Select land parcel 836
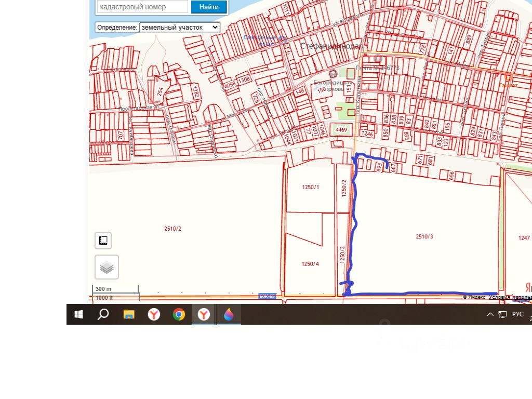This screenshot has height=399, width=532. click(386, 119)
